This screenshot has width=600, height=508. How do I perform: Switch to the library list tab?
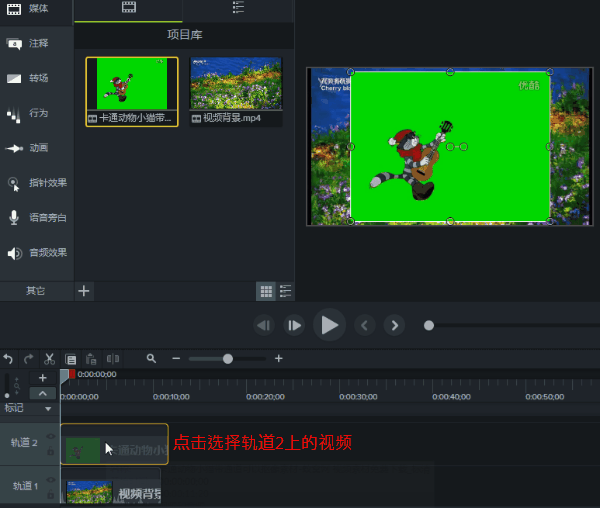(x=238, y=8)
